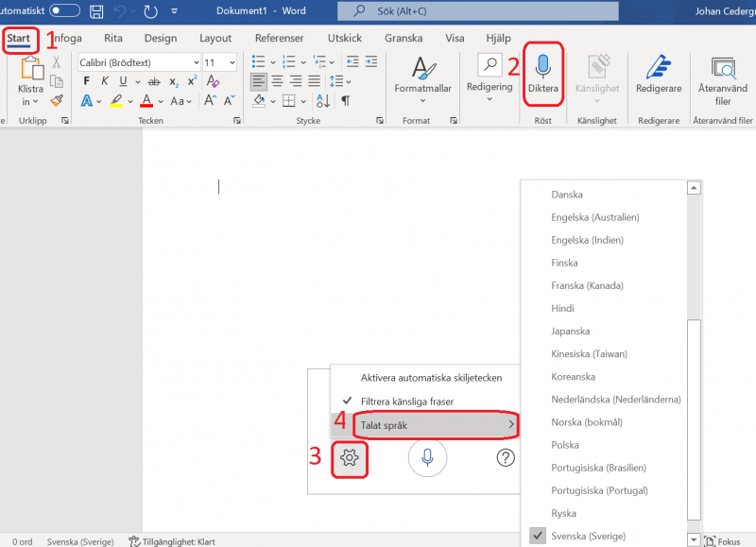Screen dimensions: 756x547
Task: Open bullet list dropdown arrow
Action: click(x=273, y=62)
